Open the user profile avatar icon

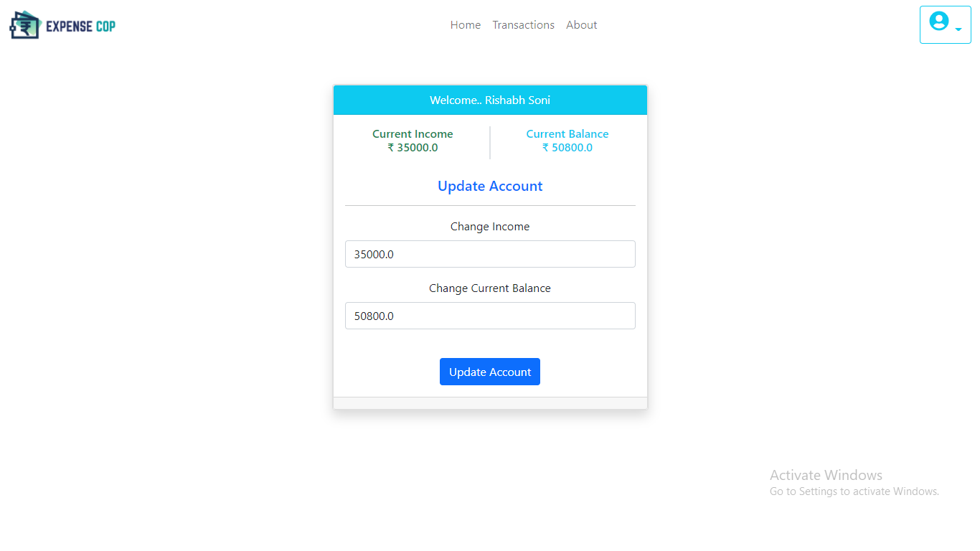[x=939, y=21]
